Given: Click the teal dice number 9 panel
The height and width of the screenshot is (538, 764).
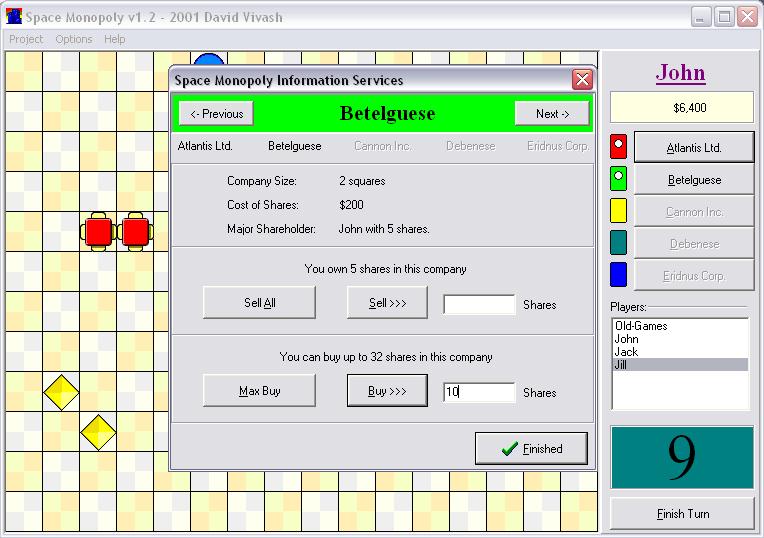Looking at the screenshot, I should click(682, 457).
